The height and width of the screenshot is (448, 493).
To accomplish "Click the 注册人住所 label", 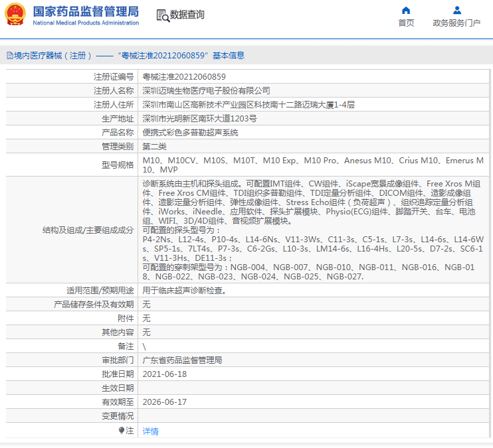I will point(114,105).
